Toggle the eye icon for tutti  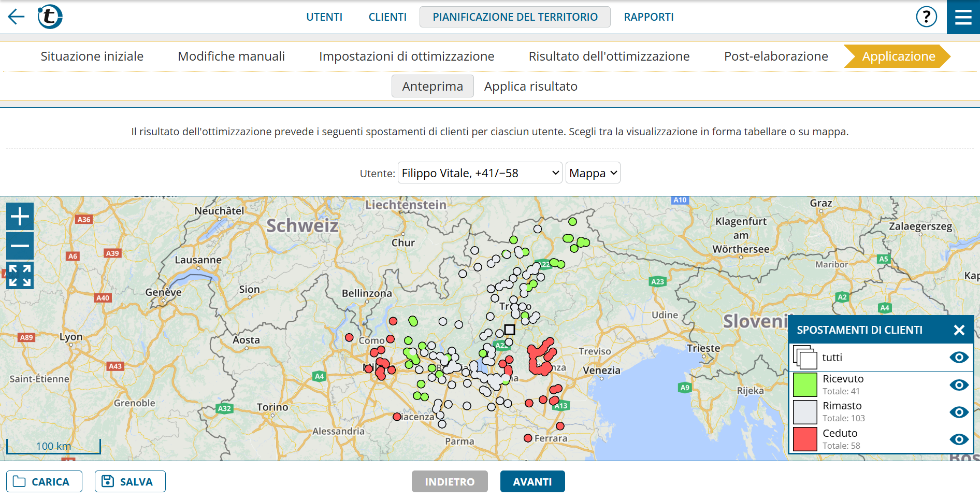[959, 358]
